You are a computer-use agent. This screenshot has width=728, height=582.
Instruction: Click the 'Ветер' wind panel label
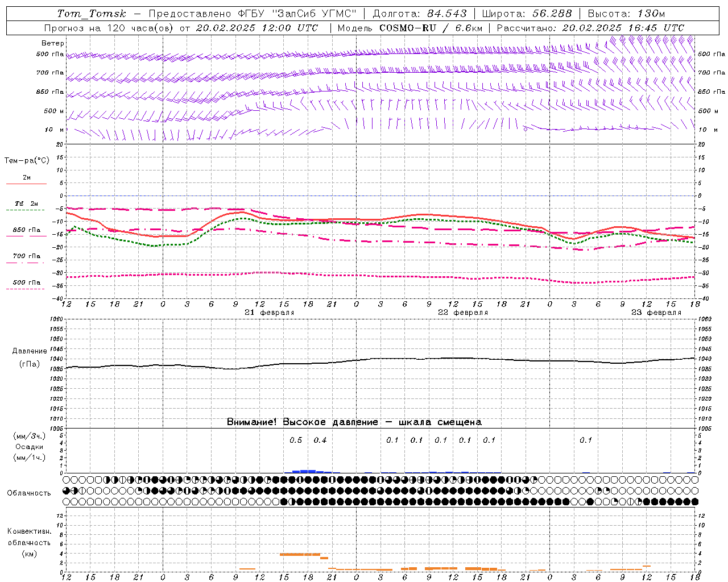[53, 43]
